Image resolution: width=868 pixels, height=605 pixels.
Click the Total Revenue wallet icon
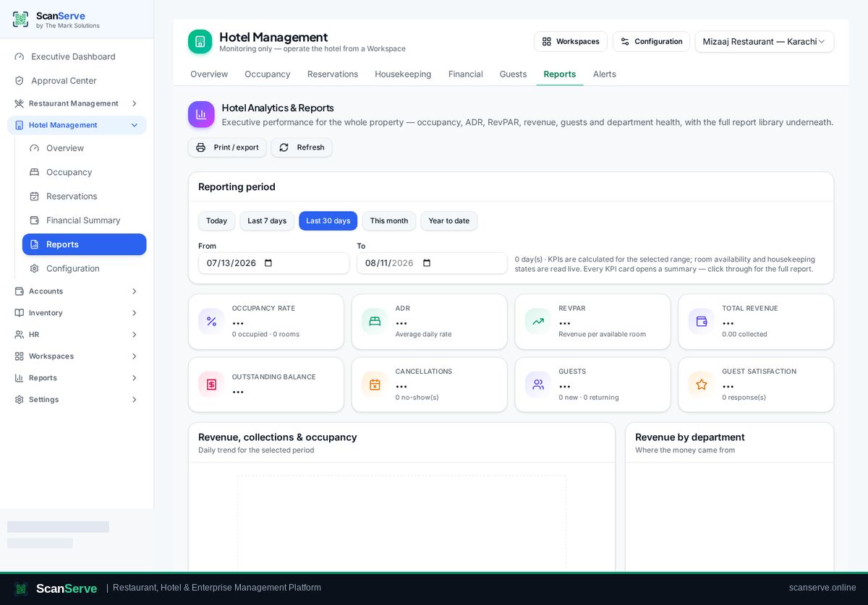click(702, 321)
